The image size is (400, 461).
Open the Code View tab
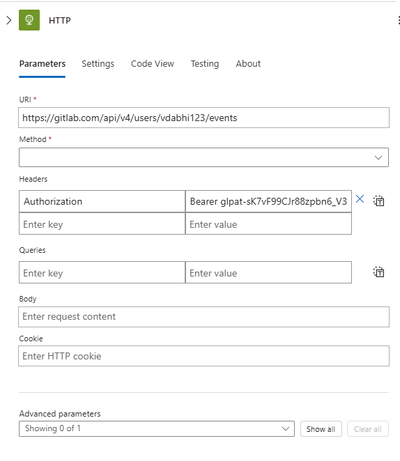pos(152,64)
